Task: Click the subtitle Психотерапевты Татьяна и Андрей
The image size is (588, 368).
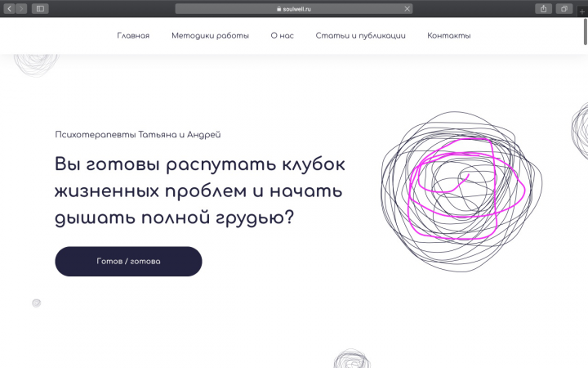Action: [138, 135]
